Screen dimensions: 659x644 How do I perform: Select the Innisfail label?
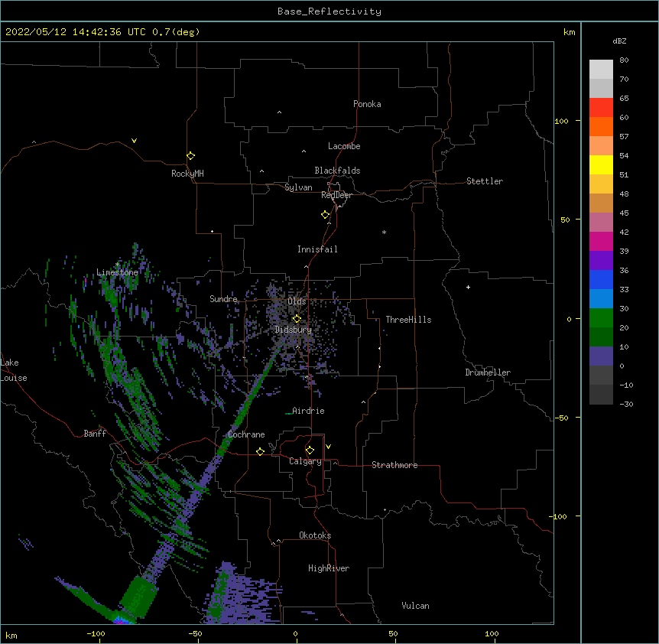[x=317, y=249]
